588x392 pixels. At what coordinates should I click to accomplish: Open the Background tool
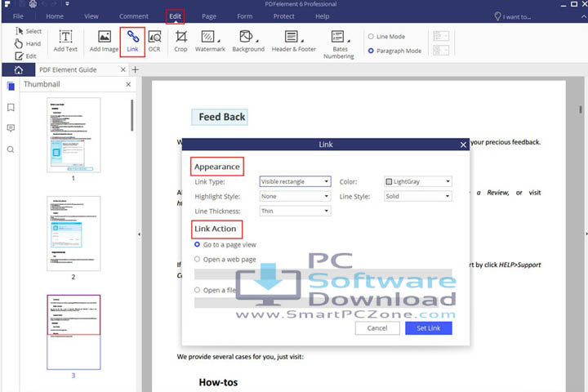click(248, 42)
